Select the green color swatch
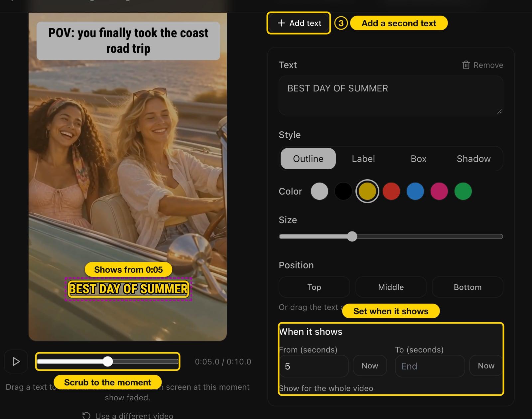The image size is (532, 419). coord(463,191)
